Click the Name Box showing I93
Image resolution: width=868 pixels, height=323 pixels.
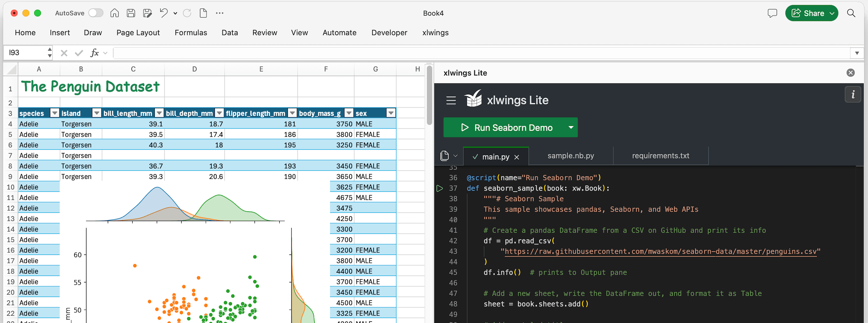(25, 53)
